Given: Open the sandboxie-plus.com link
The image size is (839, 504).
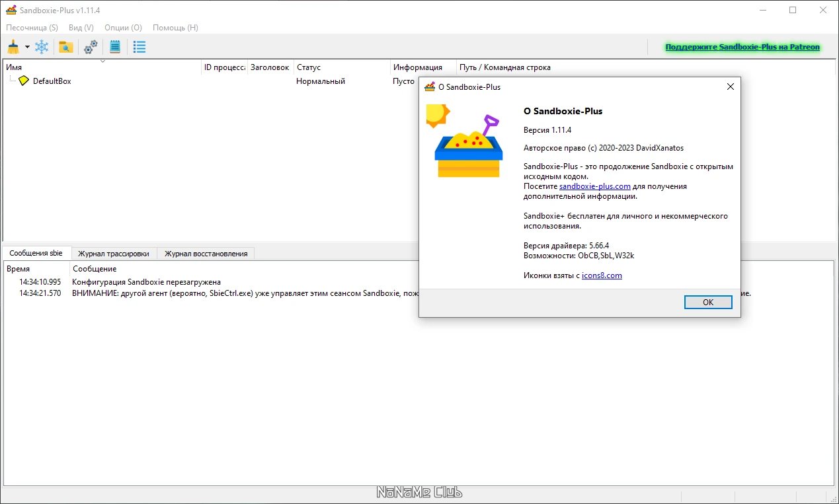Looking at the screenshot, I should (x=595, y=186).
